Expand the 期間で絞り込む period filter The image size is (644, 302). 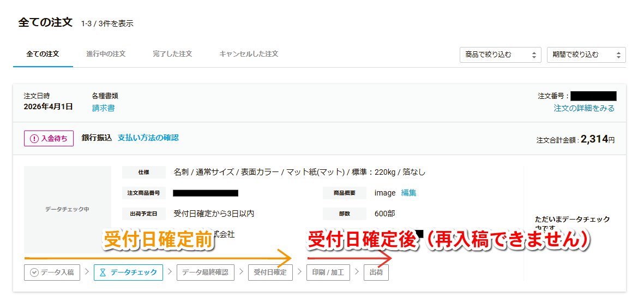pyautogui.click(x=586, y=55)
